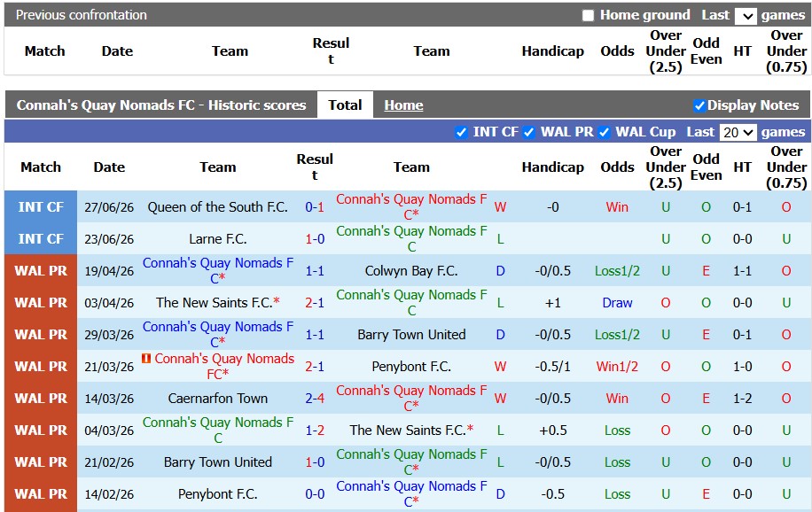The width and height of the screenshot is (812, 512).
Task: Open The New Saints F.C. home team on 03/04/26
Action: tap(214, 303)
